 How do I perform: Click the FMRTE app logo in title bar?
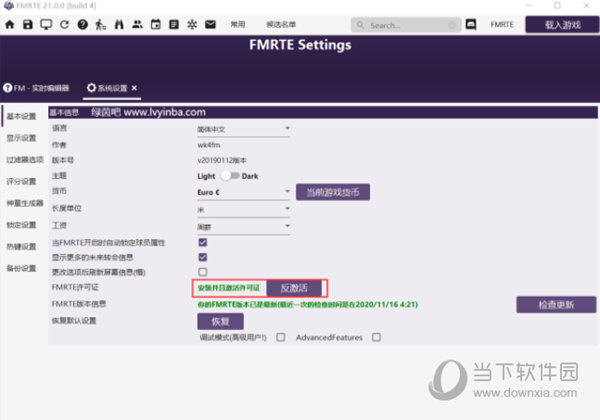[x=8, y=6]
